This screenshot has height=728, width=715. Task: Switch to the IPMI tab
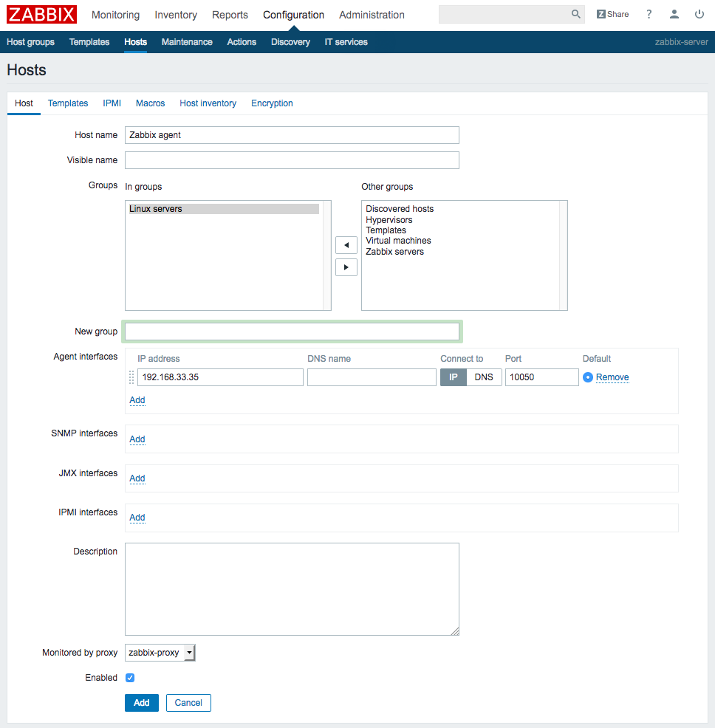tap(112, 103)
